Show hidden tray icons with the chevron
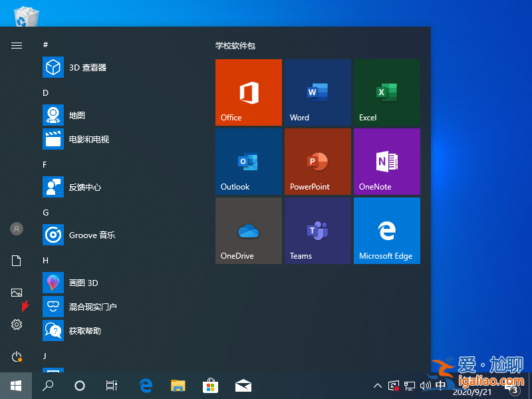This screenshot has height=399, width=532. click(x=377, y=385)
